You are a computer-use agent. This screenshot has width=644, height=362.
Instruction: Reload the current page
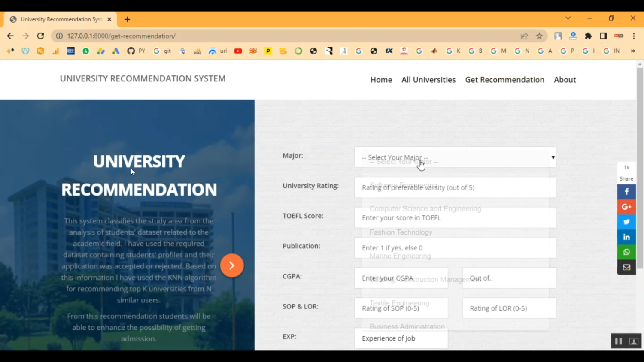[x=40, y=36]
